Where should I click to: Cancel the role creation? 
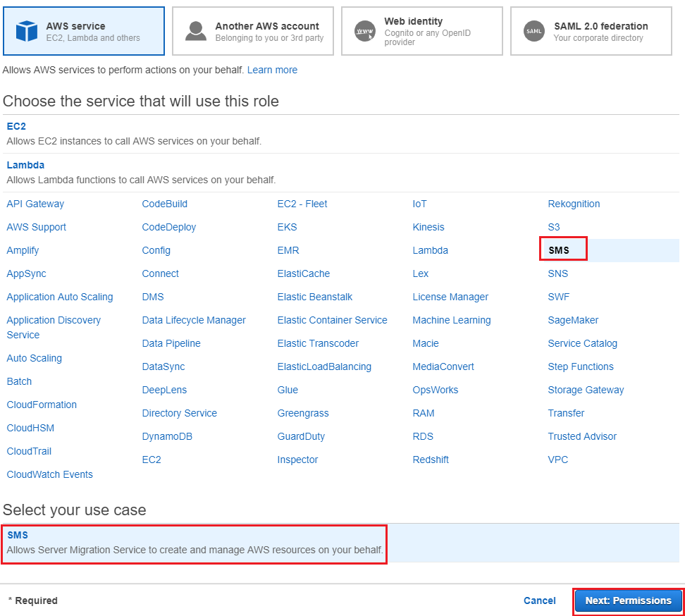coord(540,600)
